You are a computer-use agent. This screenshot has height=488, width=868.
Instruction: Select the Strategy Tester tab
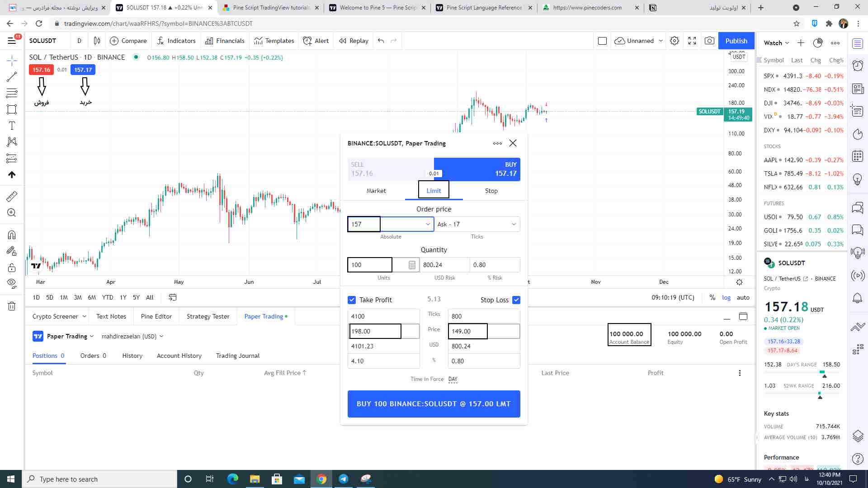pos(208,316)
